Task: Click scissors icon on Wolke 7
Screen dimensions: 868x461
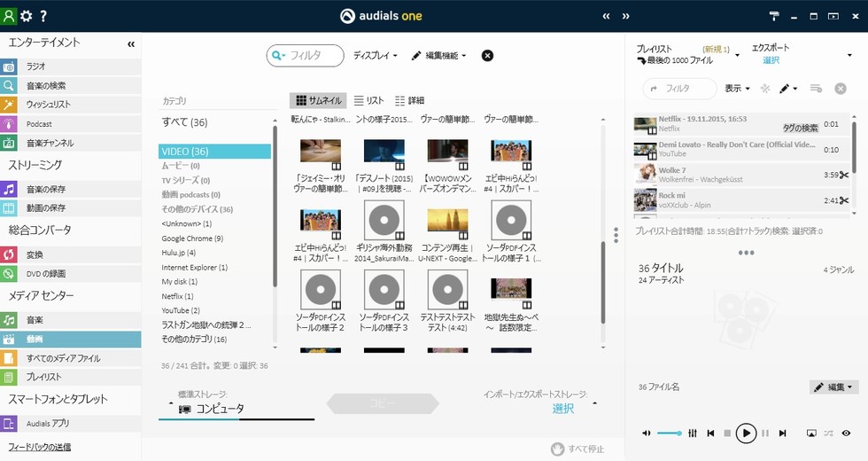Action: tap(843, 176)
